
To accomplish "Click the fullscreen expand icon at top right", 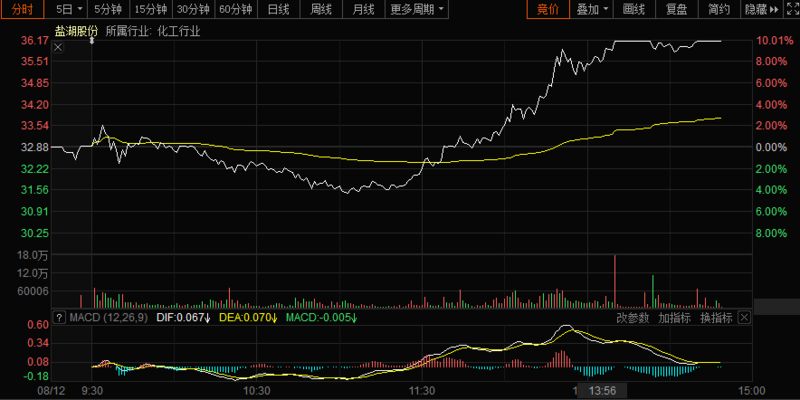I will tap(791, 10).
